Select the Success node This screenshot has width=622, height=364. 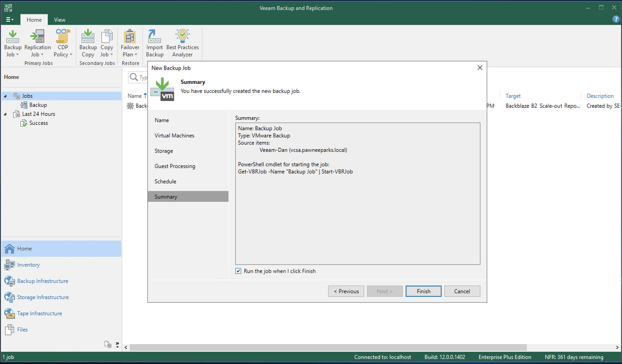tap(39, 123)
